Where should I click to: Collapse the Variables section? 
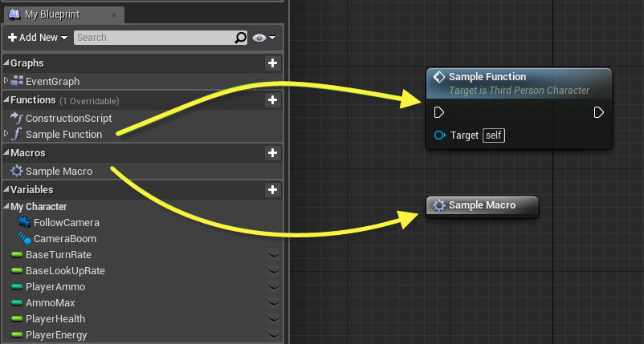[6, 189]
